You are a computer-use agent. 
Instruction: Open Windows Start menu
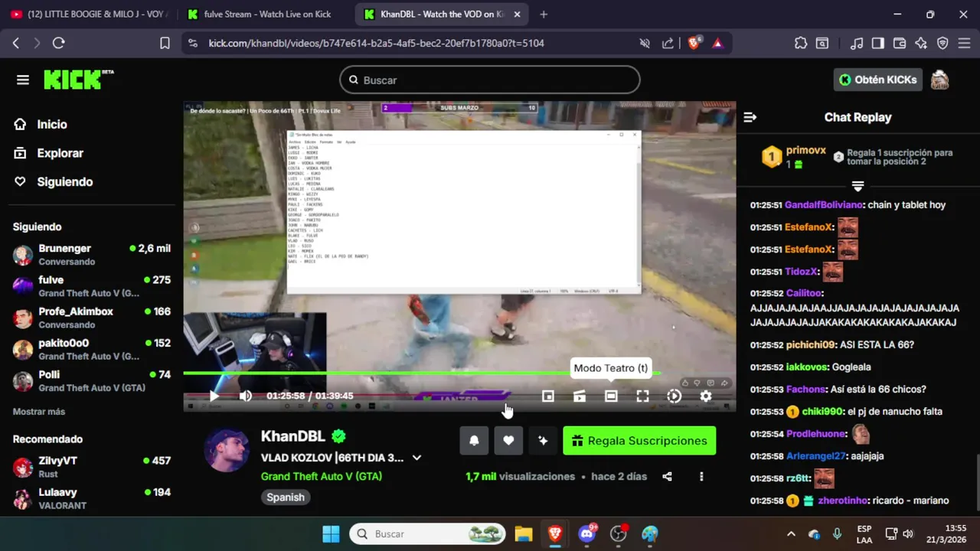[331, 533]
